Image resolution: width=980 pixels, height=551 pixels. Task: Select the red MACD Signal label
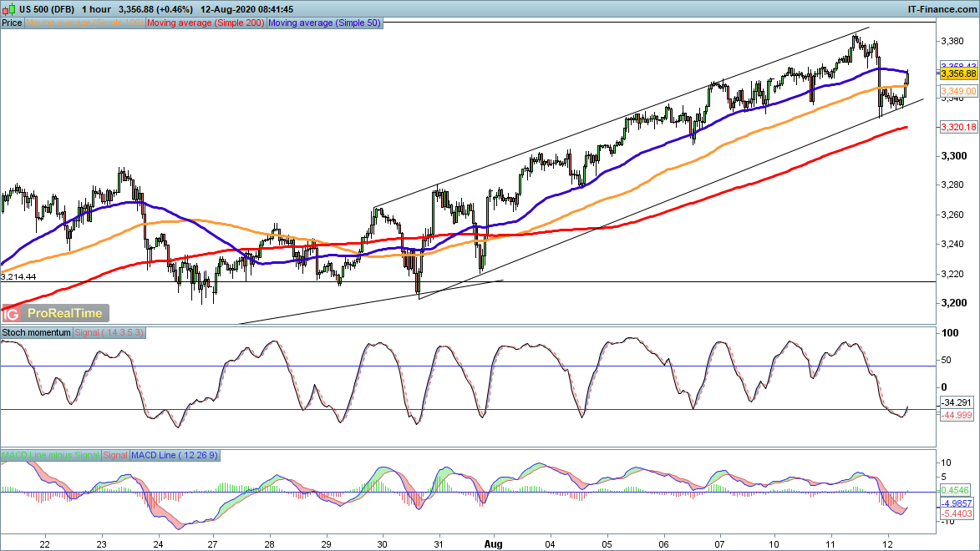tap(114, 455)
